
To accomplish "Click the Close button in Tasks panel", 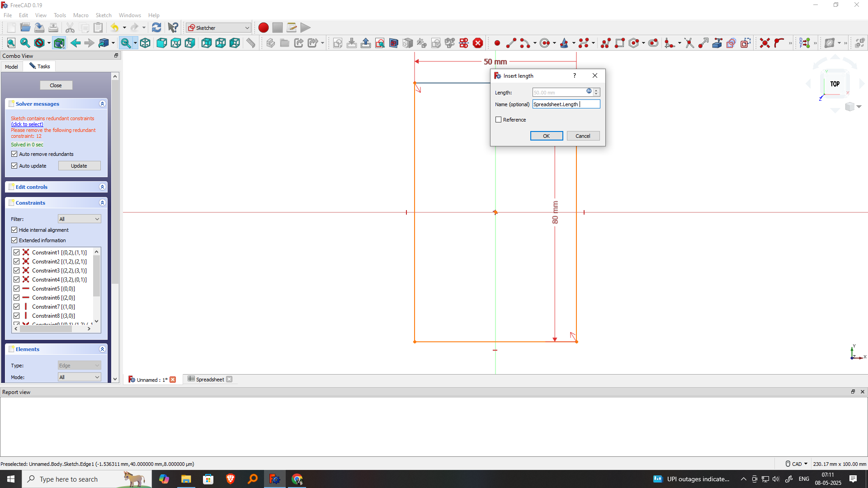I will click(56, 85).
